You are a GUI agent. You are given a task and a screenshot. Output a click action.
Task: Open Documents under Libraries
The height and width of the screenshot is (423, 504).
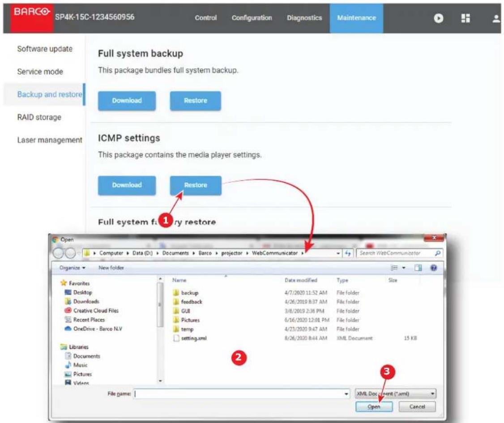[x=87, y=356]
